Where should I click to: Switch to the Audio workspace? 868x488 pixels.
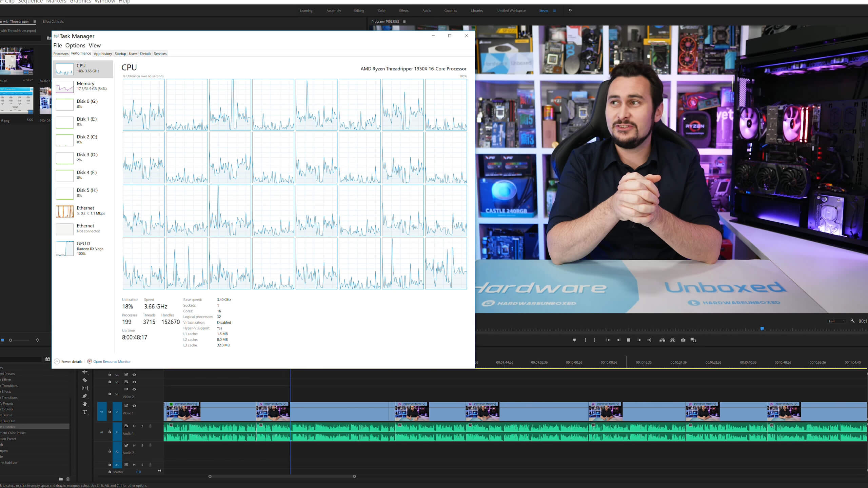tap(427, 11)
